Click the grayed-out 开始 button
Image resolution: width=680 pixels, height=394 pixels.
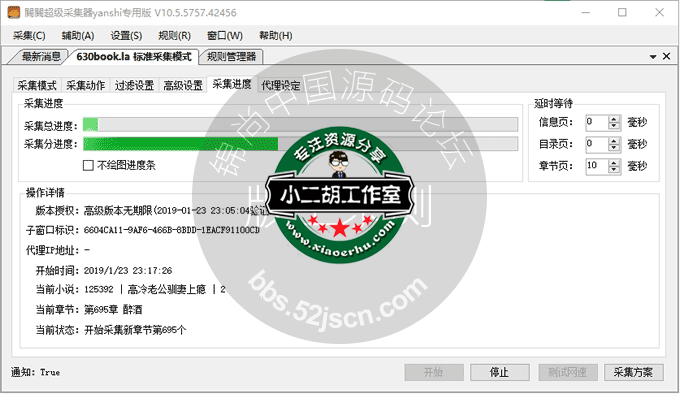click(434, 372)
